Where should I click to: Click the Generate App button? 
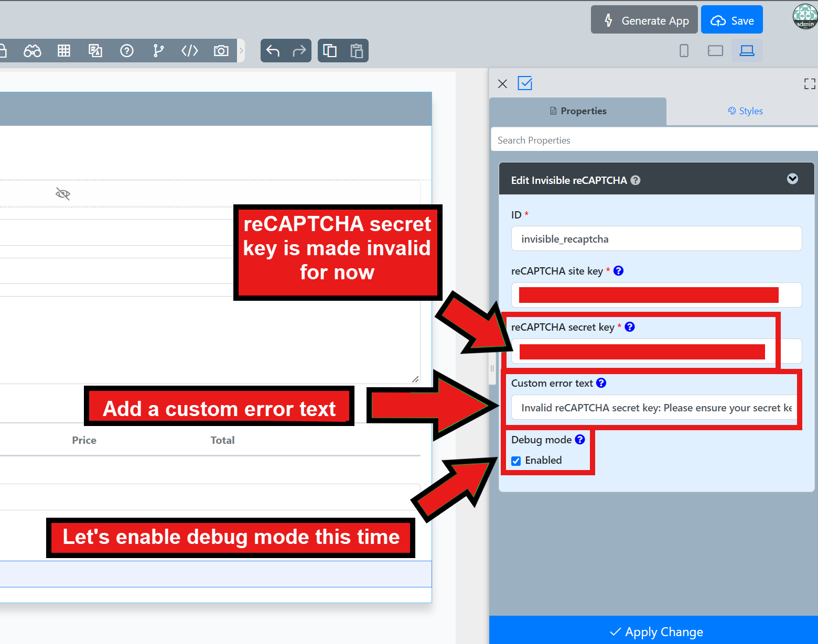(x=644, y=20)
